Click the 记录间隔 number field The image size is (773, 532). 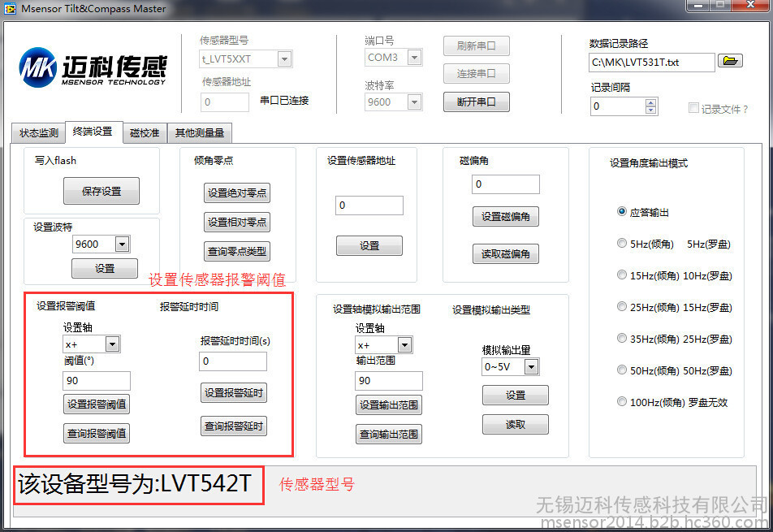click(x=618, y=106)
